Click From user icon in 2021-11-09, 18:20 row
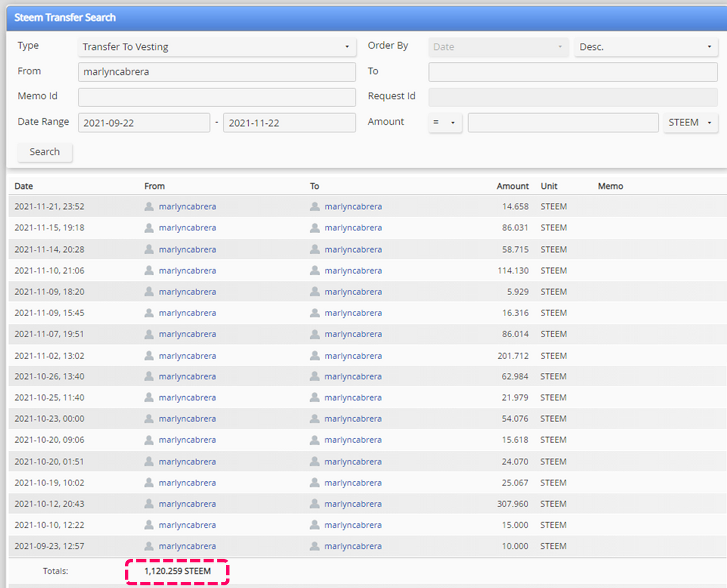The image size is (727, 588). (149, 292)
